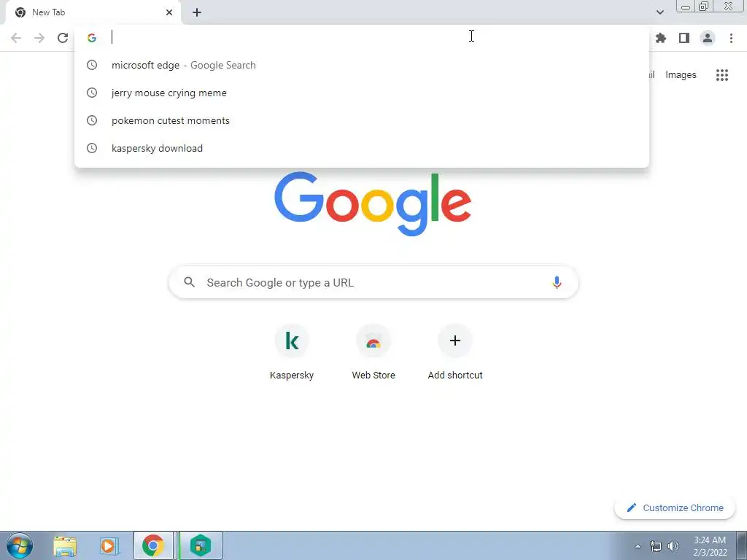Click the magnifier icon in the search box
This screenshot has height=560, width=747.
point(189,282)
